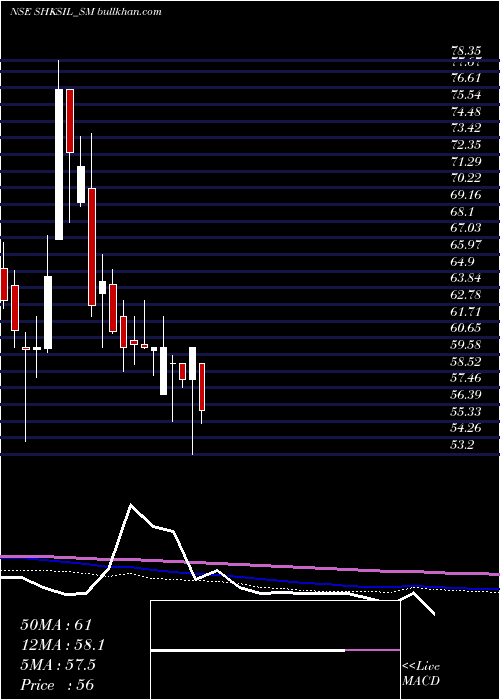Click the 63.84 price axis label
This screenshot has width=500, height=700.
466,278
